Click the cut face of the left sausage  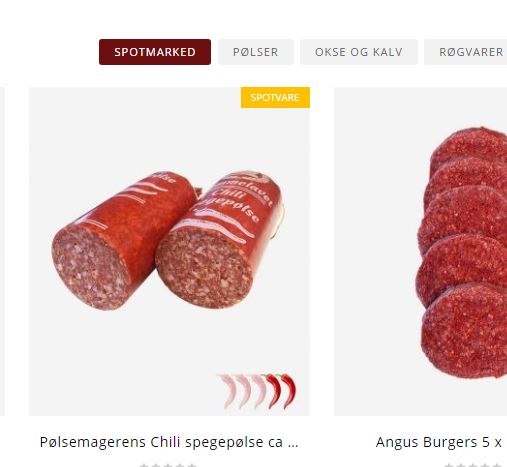click(90, 268)
